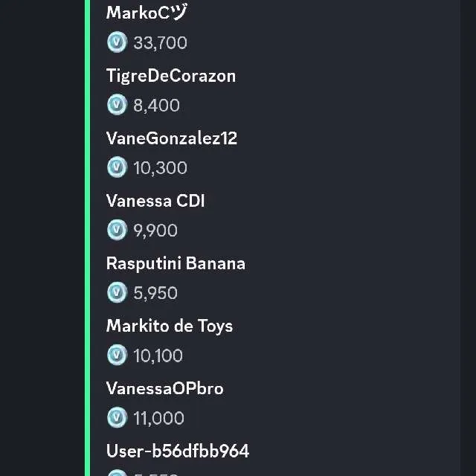Select the 9,900 balance value

click(x=155, y=231)
